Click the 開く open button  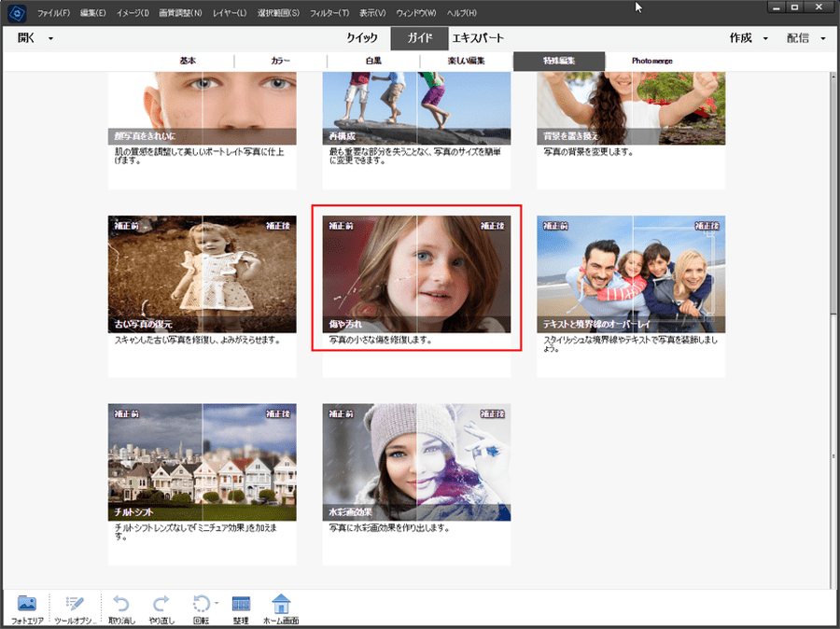click(26, 38)
